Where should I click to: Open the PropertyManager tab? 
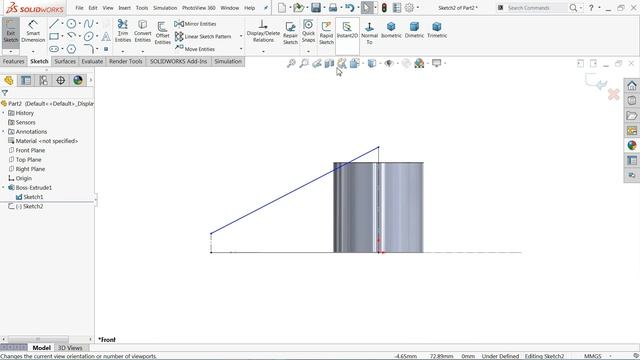click(26, 80)
